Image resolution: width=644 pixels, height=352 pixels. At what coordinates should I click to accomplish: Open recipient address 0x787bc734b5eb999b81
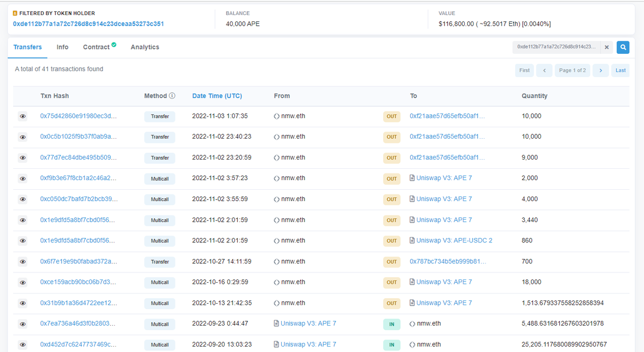click(448, 261)
